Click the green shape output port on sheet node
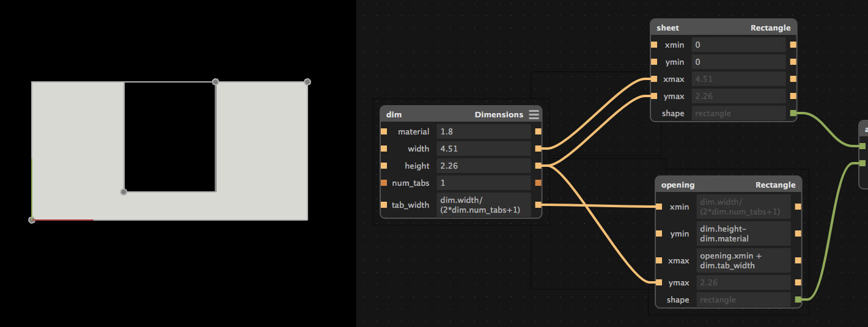The image size is (868, 327). [793, 113]
